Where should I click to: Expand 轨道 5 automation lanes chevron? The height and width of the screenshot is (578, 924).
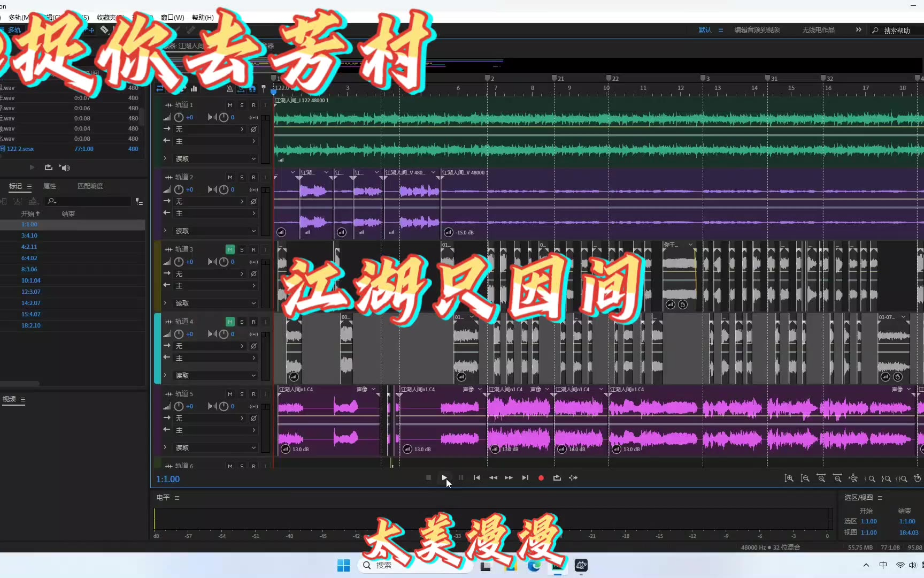point(165,447)
